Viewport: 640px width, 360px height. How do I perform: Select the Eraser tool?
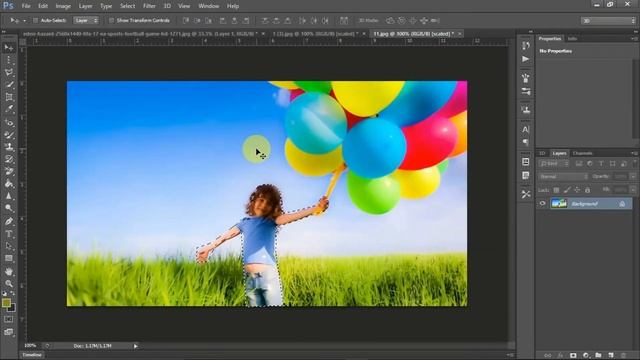pos(9,171)
